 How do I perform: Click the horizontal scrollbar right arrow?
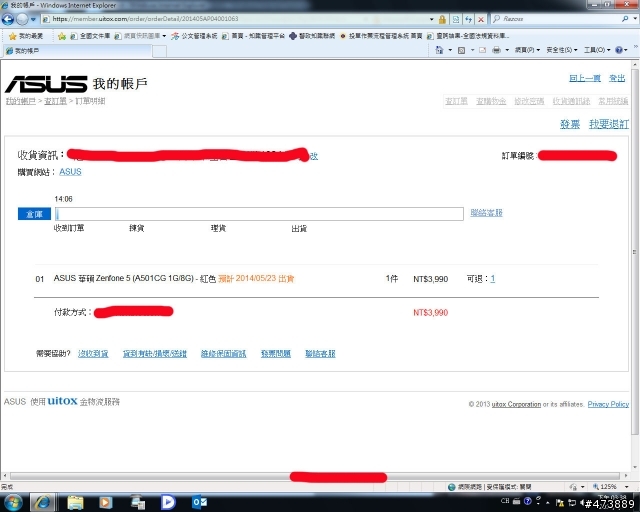(x=626, y=476)
